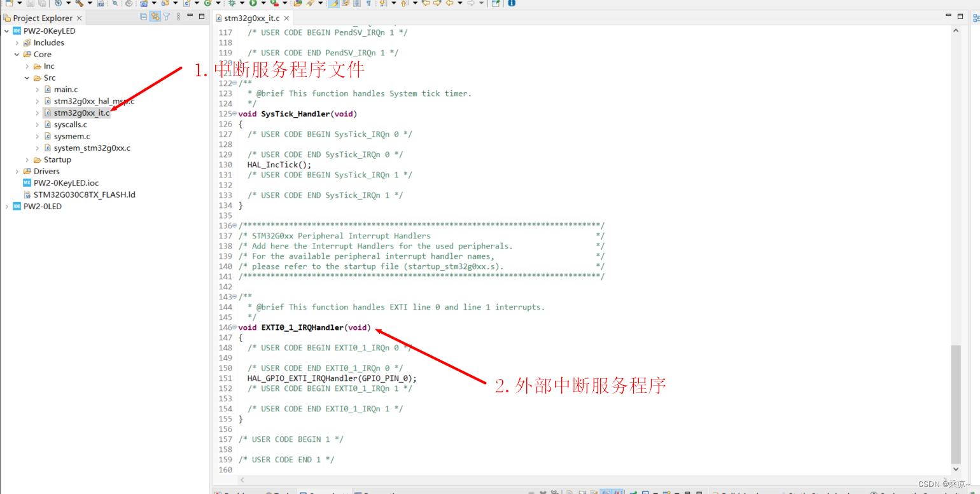Click the C file icon of main.c
The image size is (980, 494).
click(47, 90)
